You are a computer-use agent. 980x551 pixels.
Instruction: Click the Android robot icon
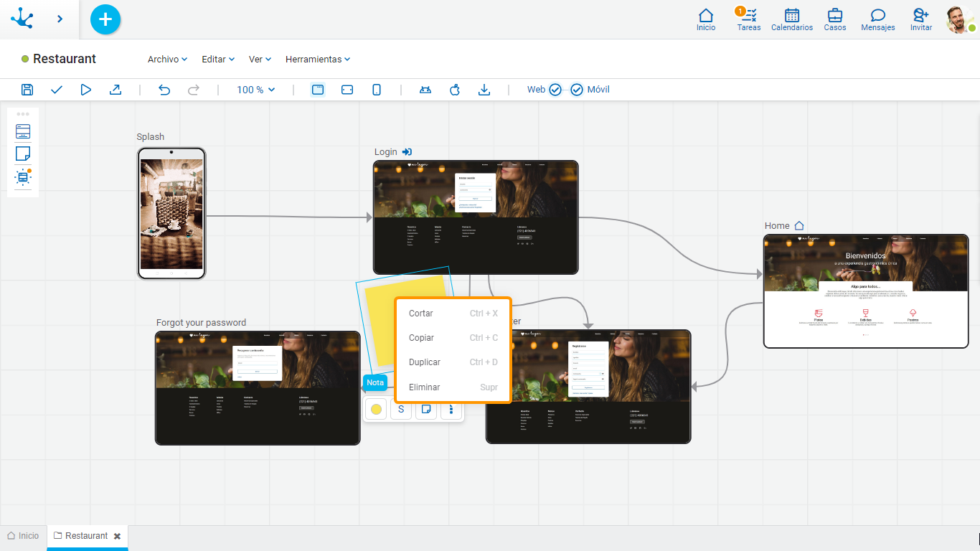[425, 90]
